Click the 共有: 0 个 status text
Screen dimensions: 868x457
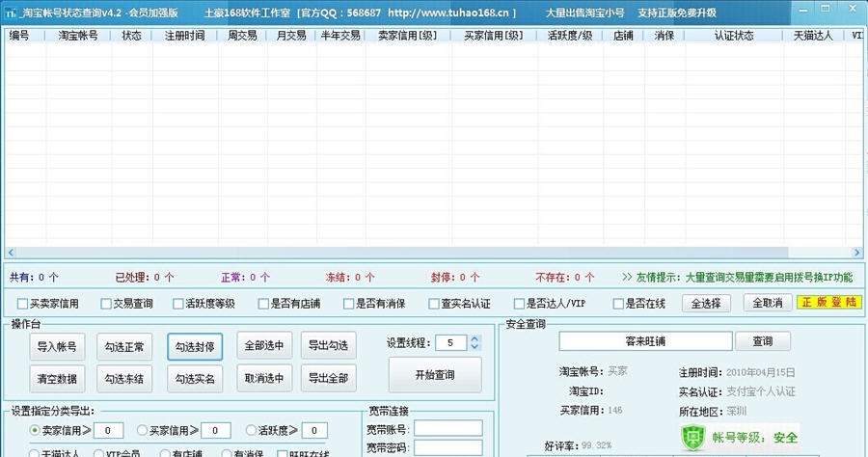[35, 277]
